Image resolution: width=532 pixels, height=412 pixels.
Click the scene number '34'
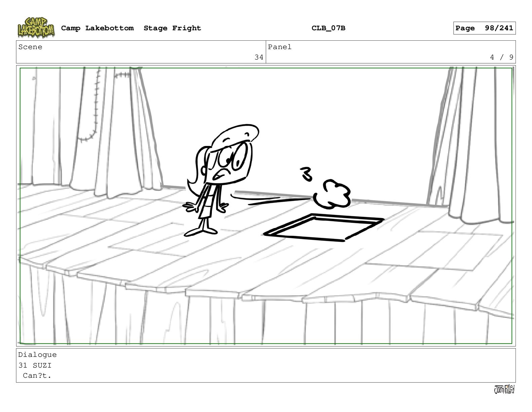(x=259, y=57)
